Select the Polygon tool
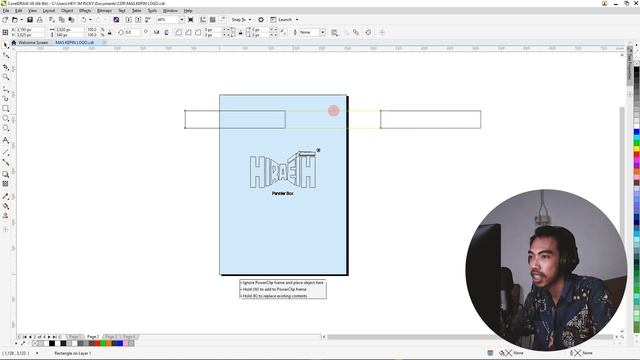This screenshot has width=640, height=360. click(x=6, y=128)
